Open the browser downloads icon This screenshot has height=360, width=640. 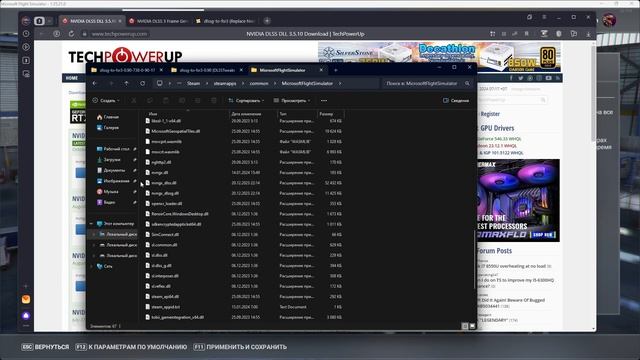tap(588, 34)
